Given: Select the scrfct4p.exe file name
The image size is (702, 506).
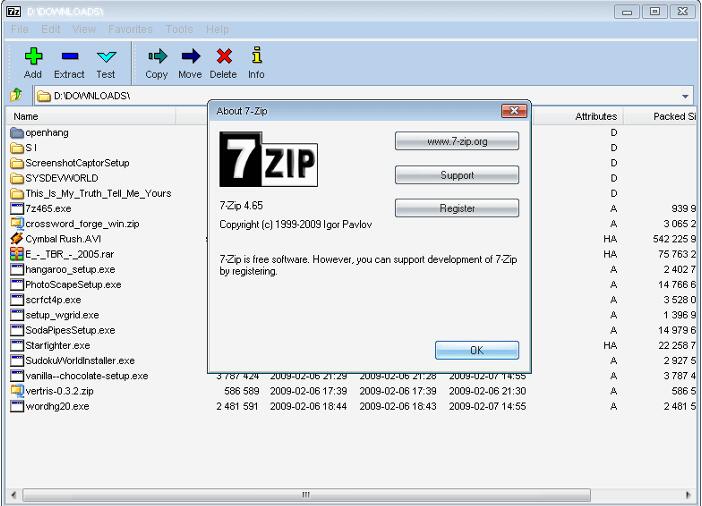Looking at the screenshot, I should click(x=53, y=300).
